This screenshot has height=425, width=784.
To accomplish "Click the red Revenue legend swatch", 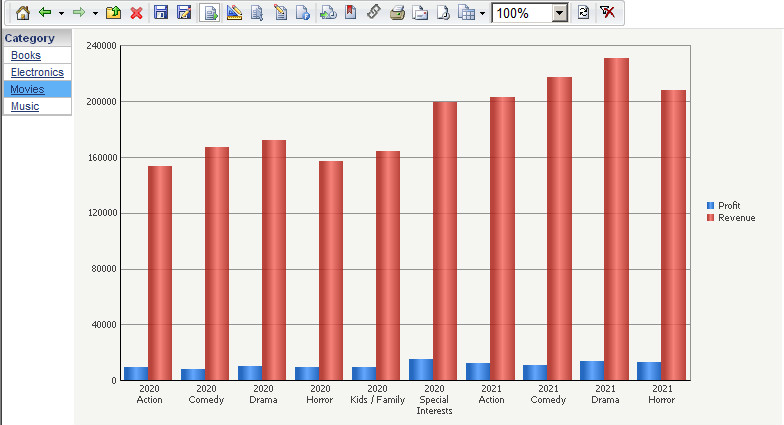I will (710, 218).
